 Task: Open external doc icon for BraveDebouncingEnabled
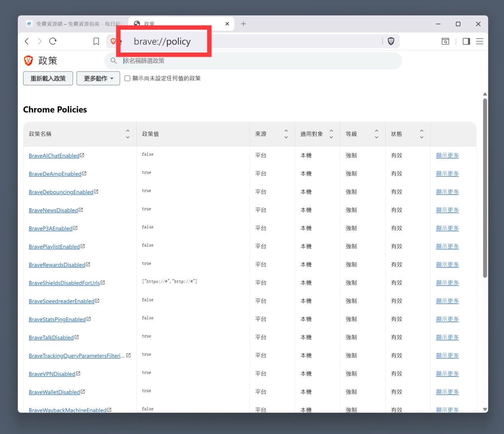point(96,192)
